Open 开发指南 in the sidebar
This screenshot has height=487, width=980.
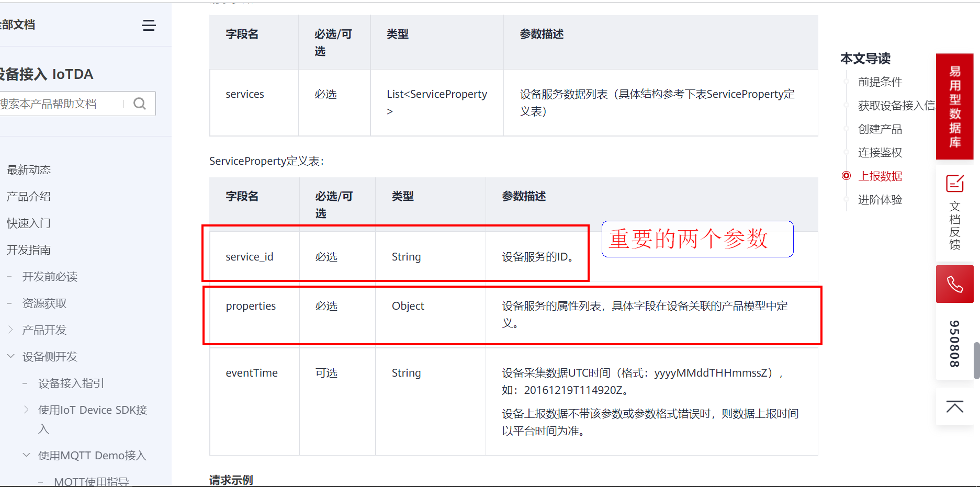click(x=29, y=250)
